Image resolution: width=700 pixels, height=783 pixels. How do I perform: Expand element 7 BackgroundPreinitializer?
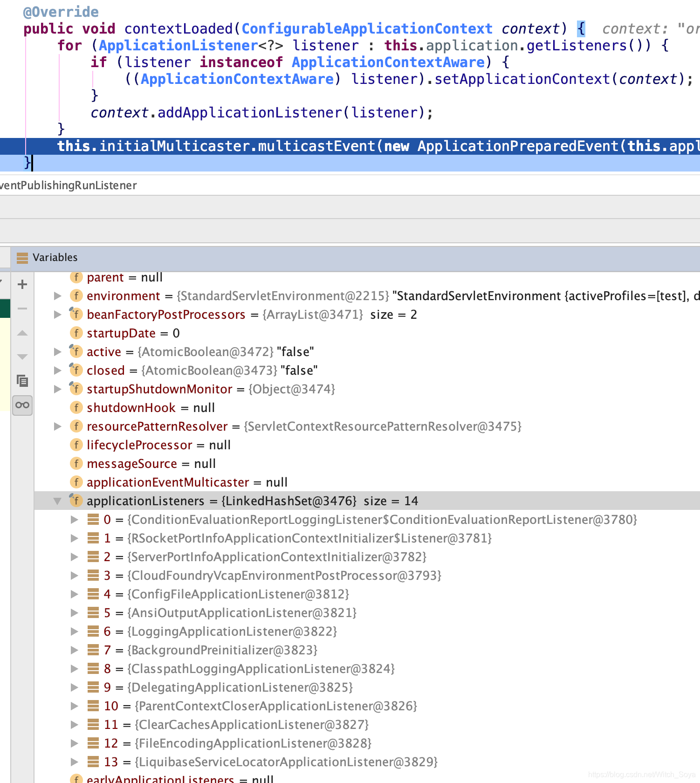[75, 650]
